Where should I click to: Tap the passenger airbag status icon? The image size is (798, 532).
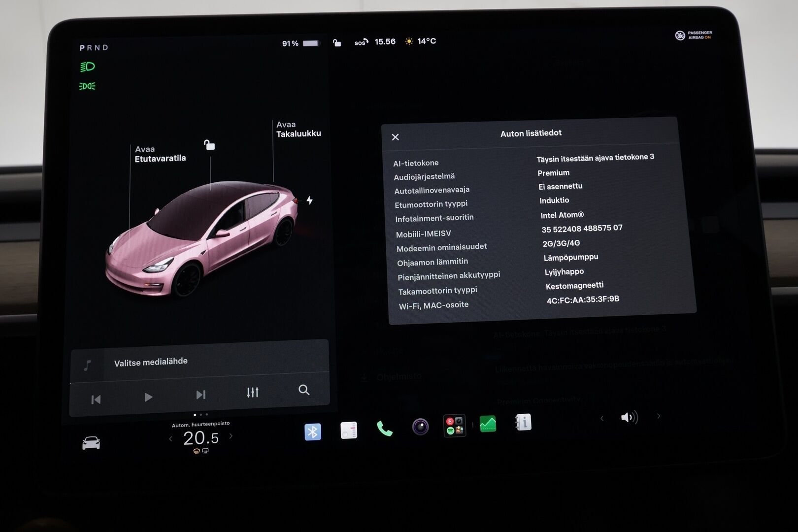coord(694,35)
